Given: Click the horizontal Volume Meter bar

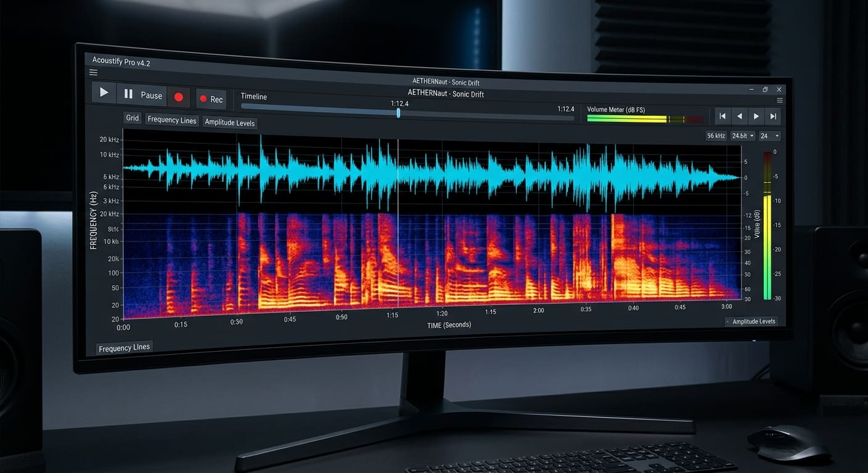Looking at the screenshot, I should click(x=645, y=119).
